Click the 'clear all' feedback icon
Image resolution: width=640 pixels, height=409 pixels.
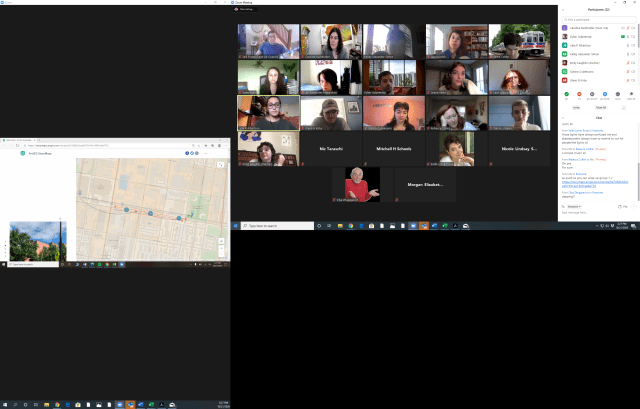[631, 94]
